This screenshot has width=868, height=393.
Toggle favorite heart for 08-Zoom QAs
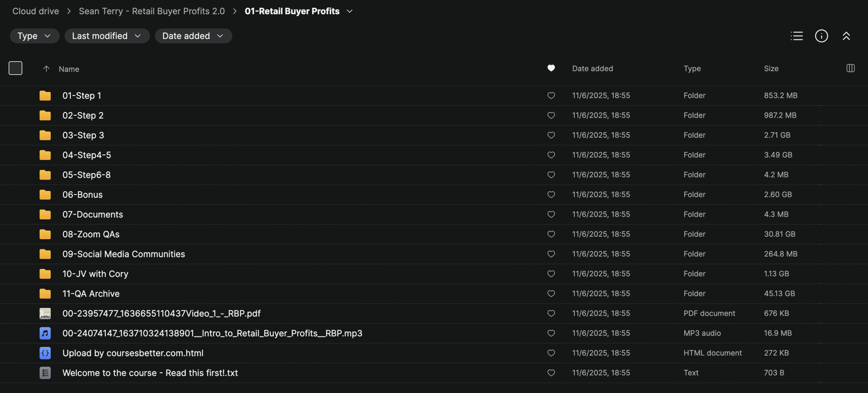551,234
